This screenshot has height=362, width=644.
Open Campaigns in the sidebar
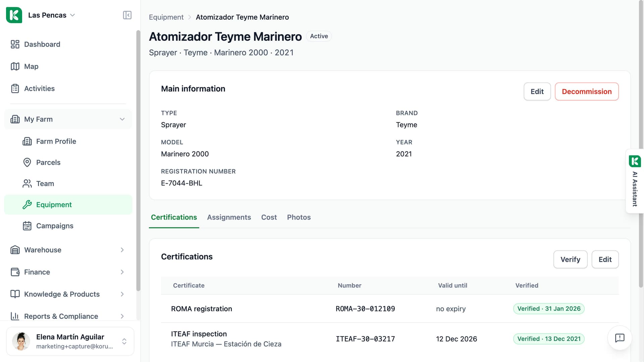point(68,226)
